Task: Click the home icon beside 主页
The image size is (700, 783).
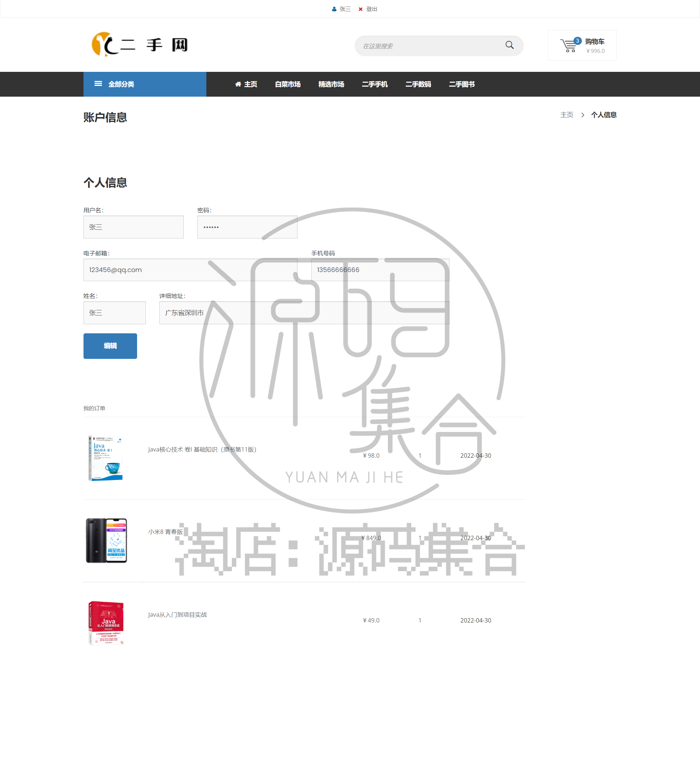Action: point(238,84)
